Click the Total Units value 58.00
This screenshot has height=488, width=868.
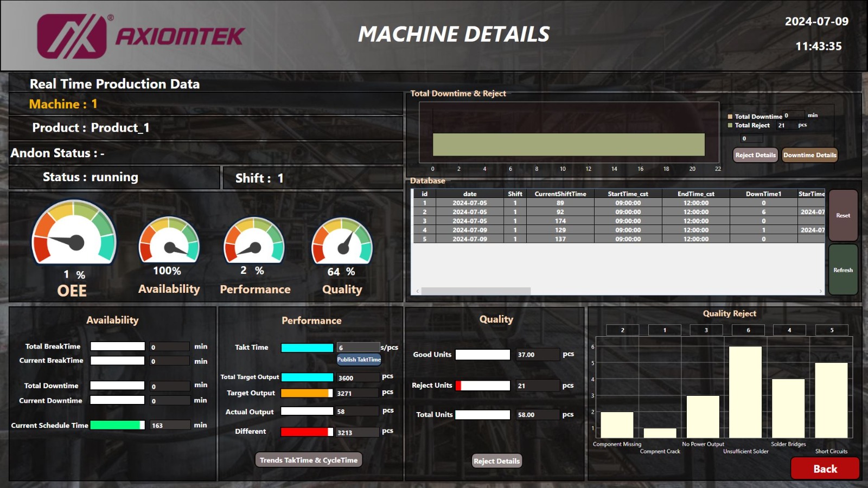click(538, 415)
